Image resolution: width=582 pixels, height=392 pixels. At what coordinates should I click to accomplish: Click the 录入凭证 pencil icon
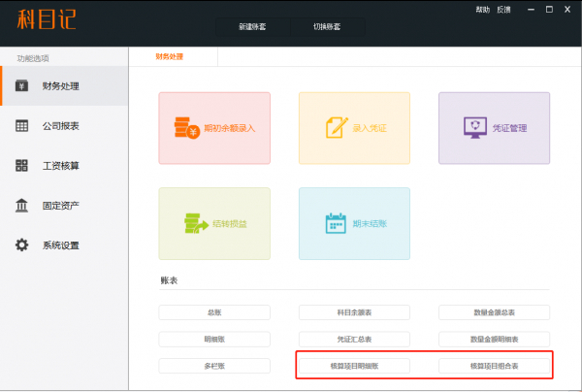pos(333,128)
